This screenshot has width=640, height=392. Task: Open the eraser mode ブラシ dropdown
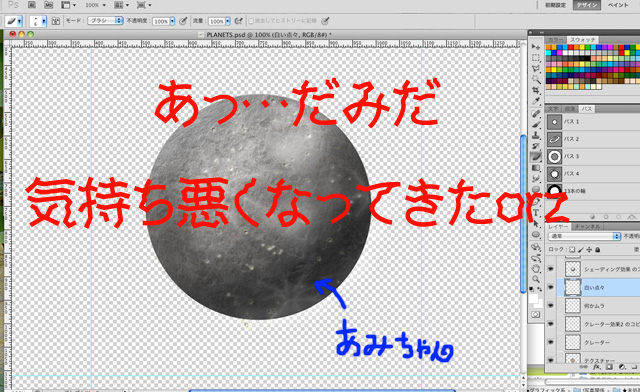pyautogui.click(x=105, y=20)
